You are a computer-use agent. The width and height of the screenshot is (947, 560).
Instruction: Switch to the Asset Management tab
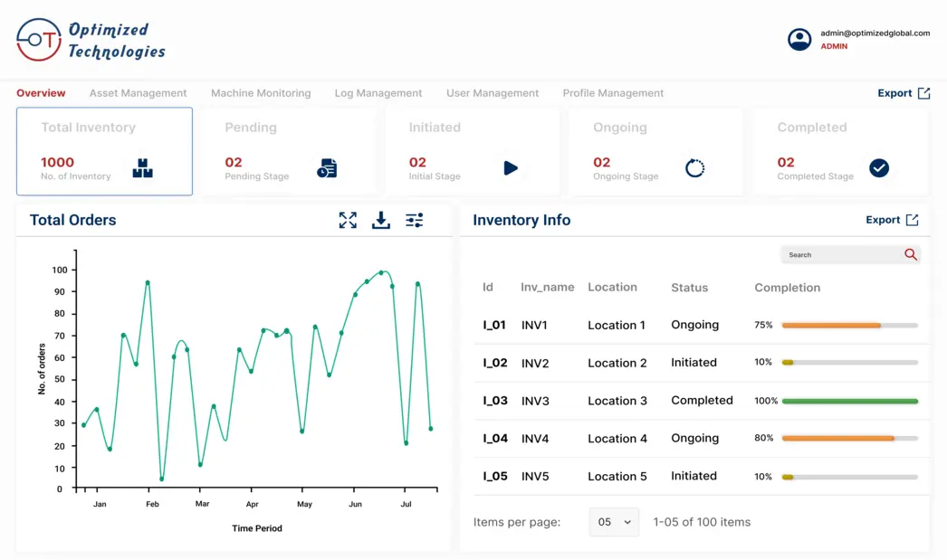(138, 93)
